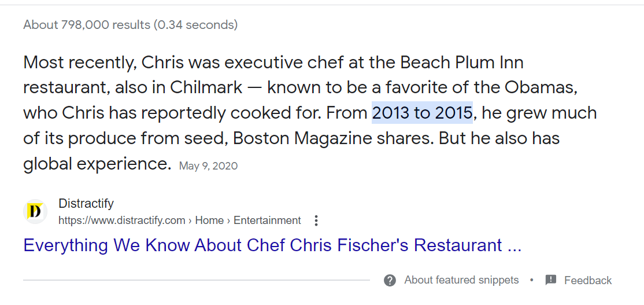This screenshot has height=305, width=644.
Task: Click the https://www.distractify.com URL text
Action: 122,221
